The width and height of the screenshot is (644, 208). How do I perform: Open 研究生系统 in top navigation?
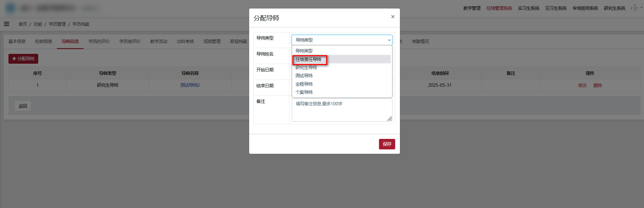point(615,8)
